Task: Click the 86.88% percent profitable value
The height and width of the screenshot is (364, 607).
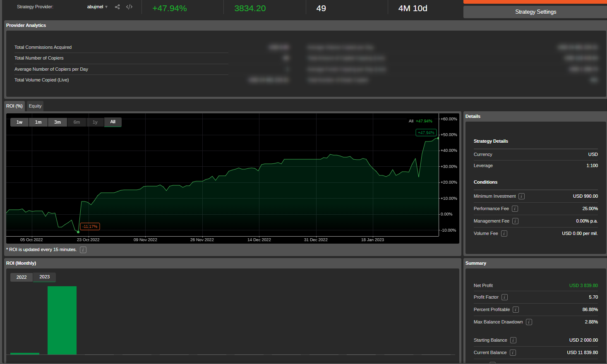Action: tap(590, 310)
